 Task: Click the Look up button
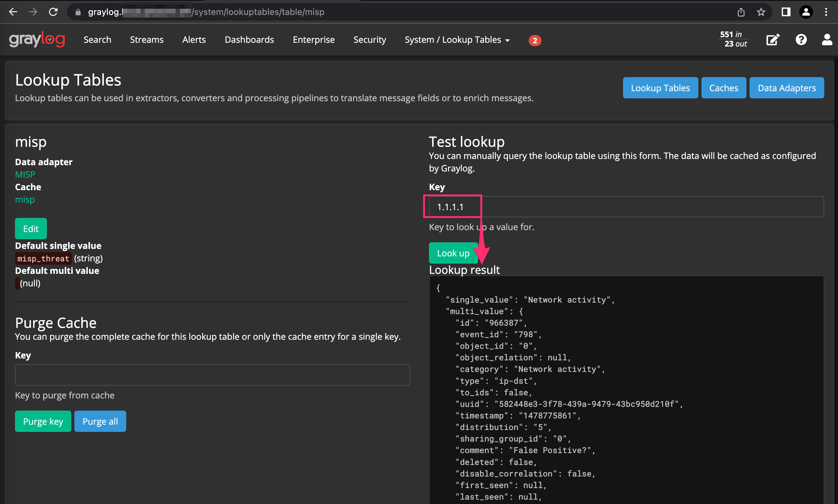(x=453, y=253)
